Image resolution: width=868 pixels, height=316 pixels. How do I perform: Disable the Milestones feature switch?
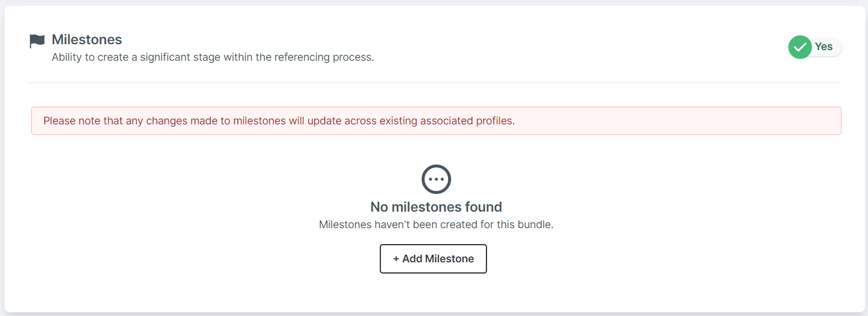click(815, 47)
